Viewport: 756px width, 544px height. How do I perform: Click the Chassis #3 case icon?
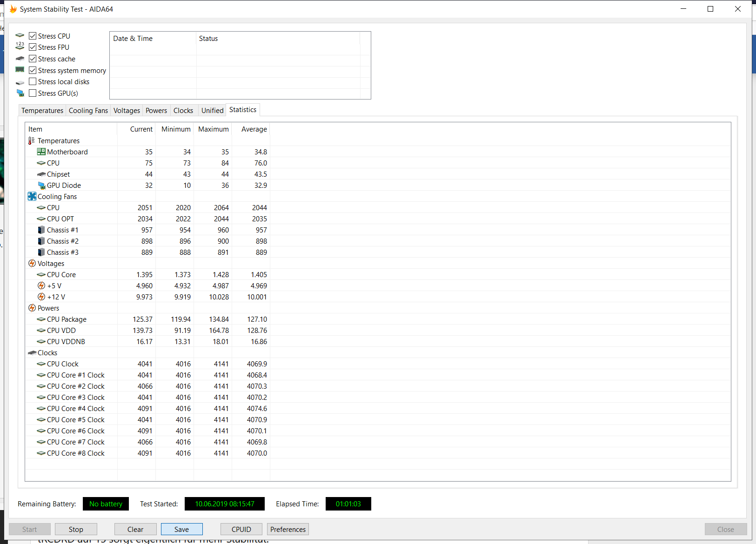tap(41, 252)
